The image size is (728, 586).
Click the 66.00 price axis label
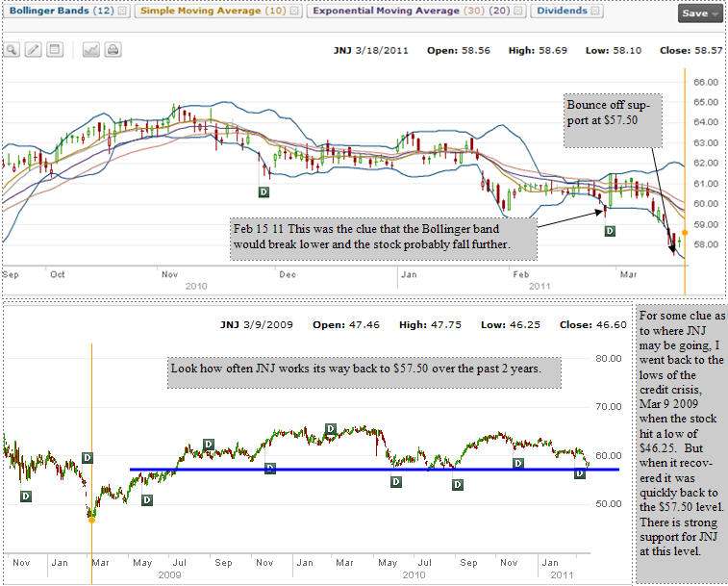(x=706, y=82)
